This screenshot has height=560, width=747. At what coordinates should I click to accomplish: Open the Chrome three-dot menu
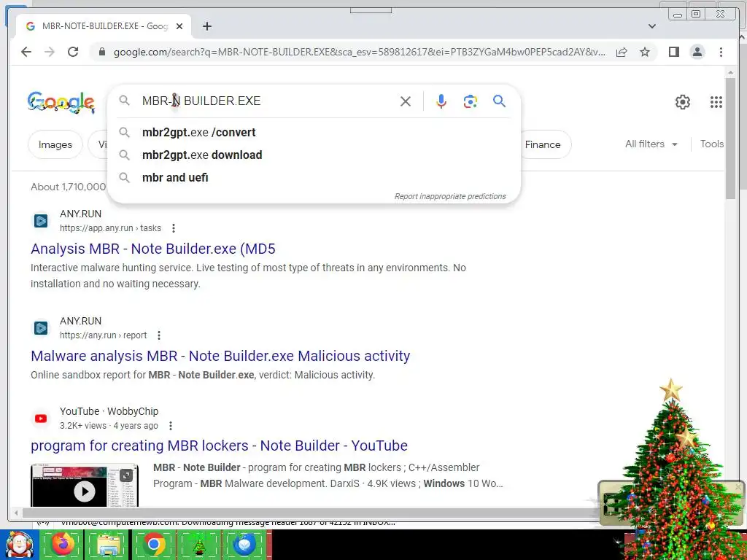pos(721,52)
